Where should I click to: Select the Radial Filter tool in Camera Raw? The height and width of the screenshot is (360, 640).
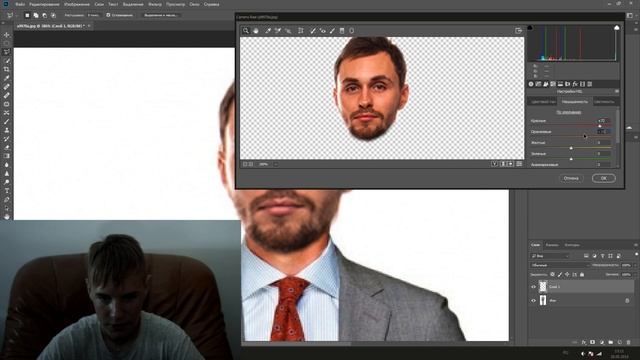point(351,31)
